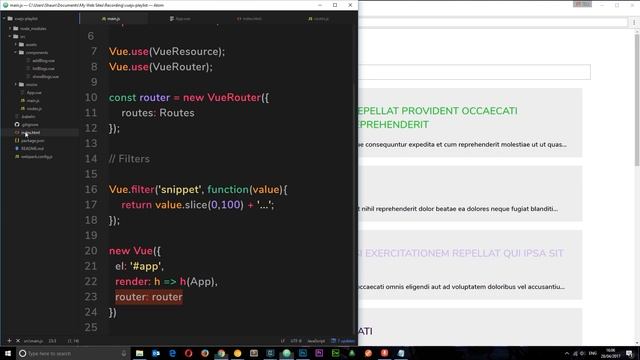Open Opera browser from taskbar

coord(189,353)
